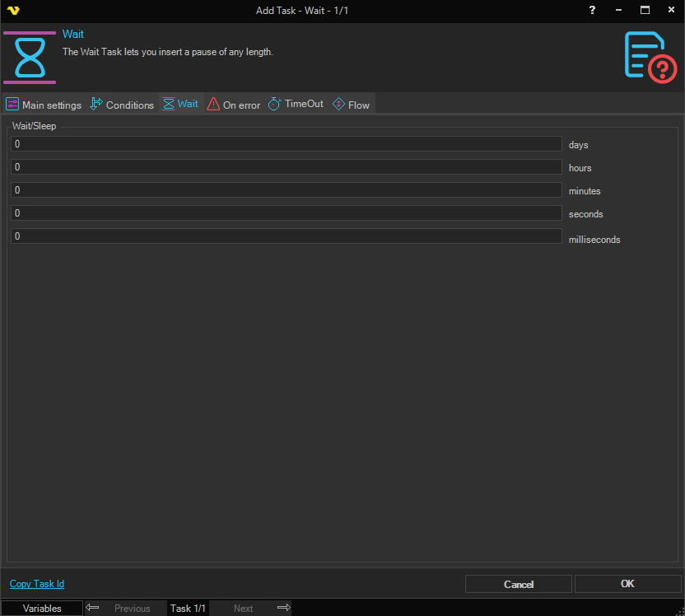Open the help documentation icon in header
The width and height of the screenshot is (685, 616).
click(x=650, y=57)
